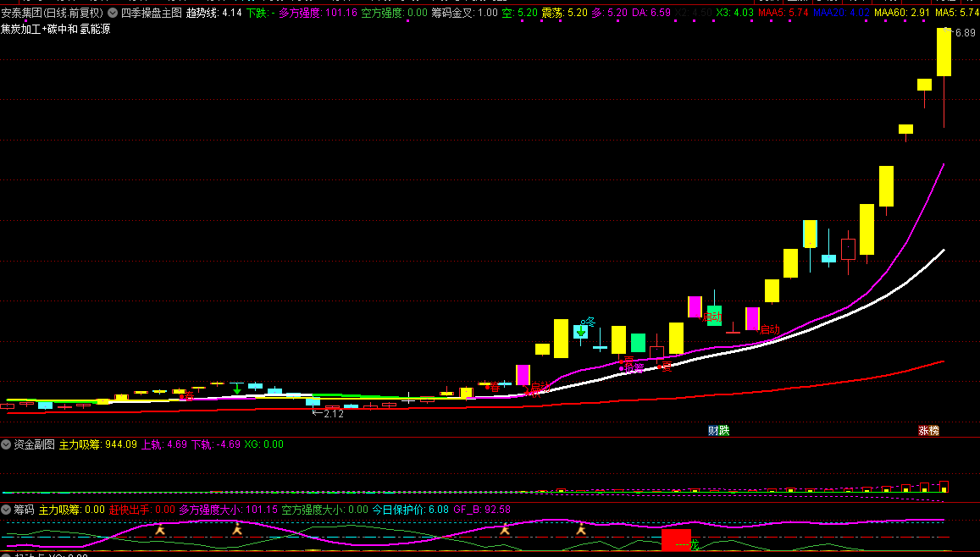
Task: Expand the 筹码 panel dropdown arrow
Action: pyautogui.click(x=6, y=510)
